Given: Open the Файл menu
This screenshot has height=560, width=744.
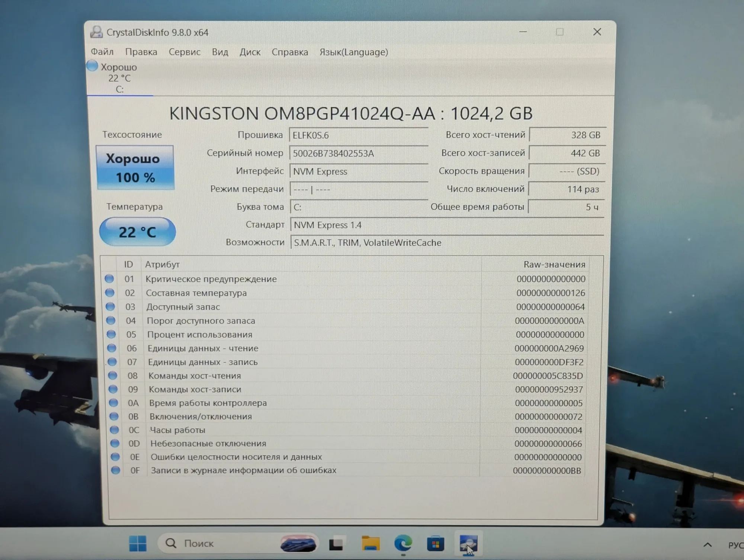Looking at the screenshot, I should [x=102, y=52].
